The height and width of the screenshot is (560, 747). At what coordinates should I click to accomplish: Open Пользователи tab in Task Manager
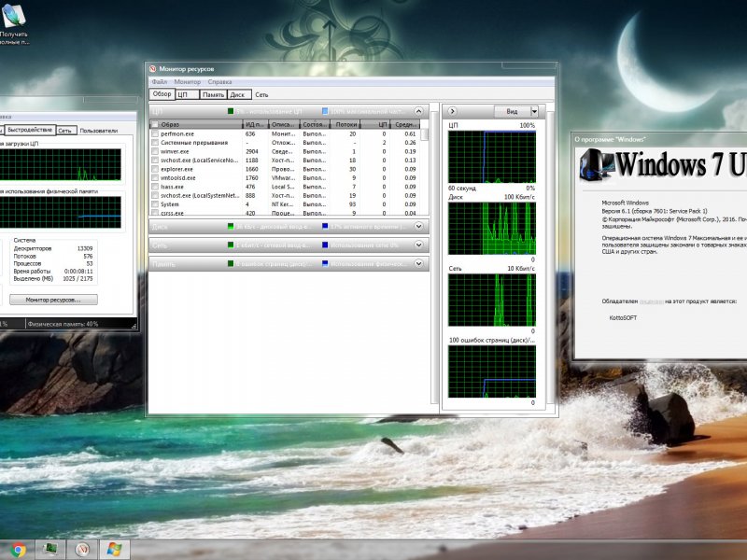[98, 131]
